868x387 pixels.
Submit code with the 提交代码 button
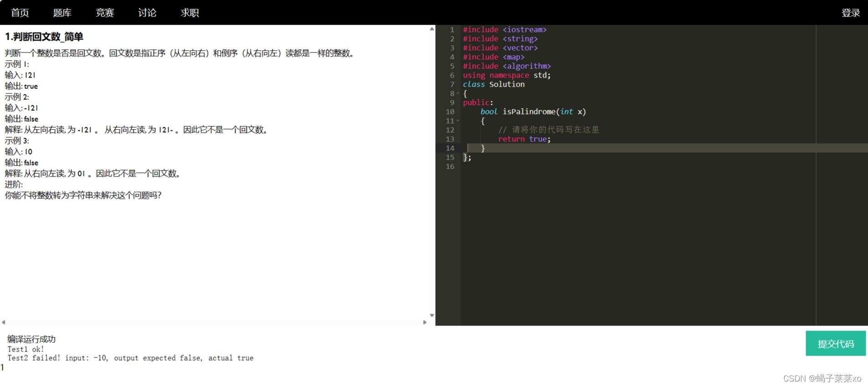click(836, 343)
